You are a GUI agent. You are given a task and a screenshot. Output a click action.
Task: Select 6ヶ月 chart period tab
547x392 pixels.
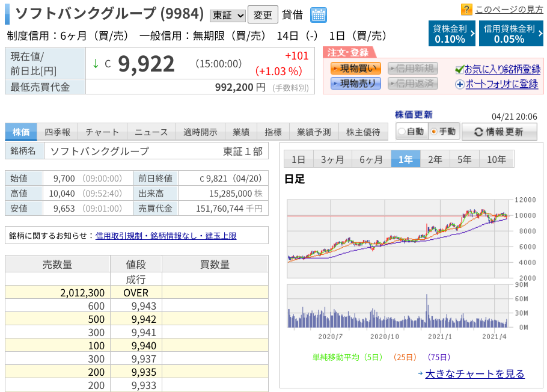tap(371, 159)
